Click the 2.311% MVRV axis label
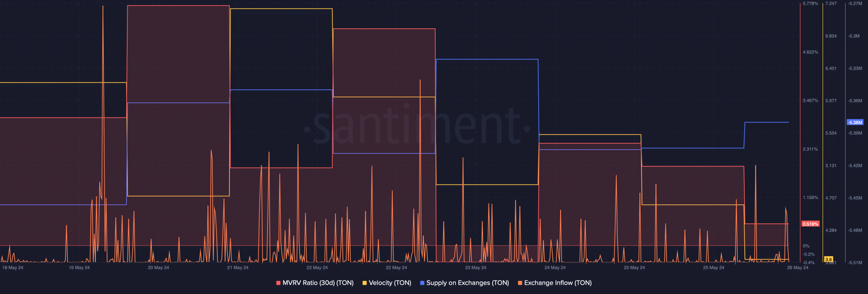Image resolution: width=868 pixels, height=294 pixels. (x=810, y=149)
